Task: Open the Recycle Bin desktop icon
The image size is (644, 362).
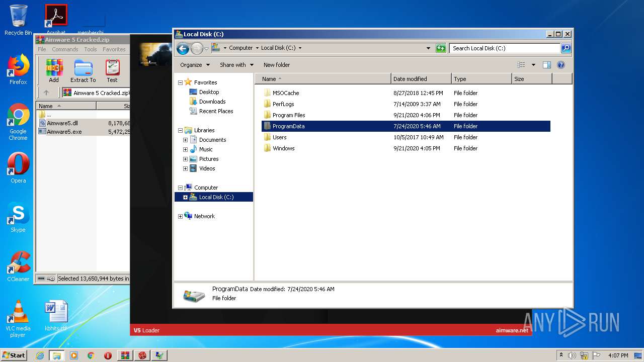Action: (18, 20)
